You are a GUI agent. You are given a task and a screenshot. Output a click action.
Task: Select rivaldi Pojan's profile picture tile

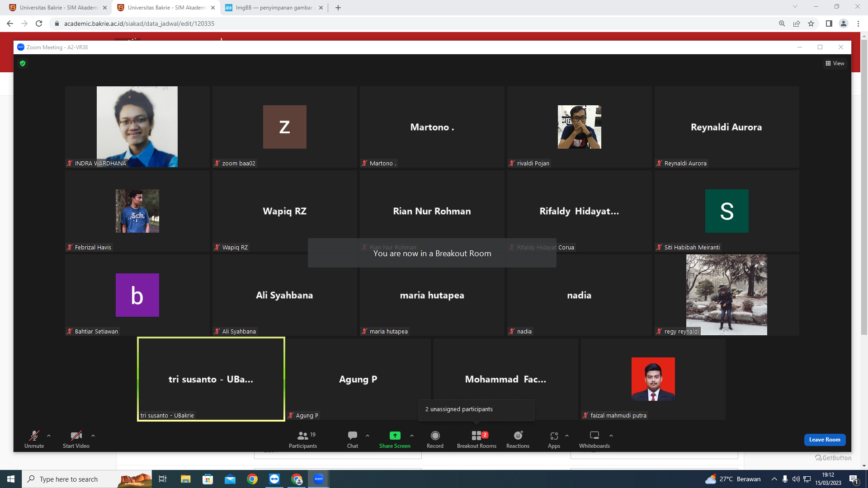[580, 127]
